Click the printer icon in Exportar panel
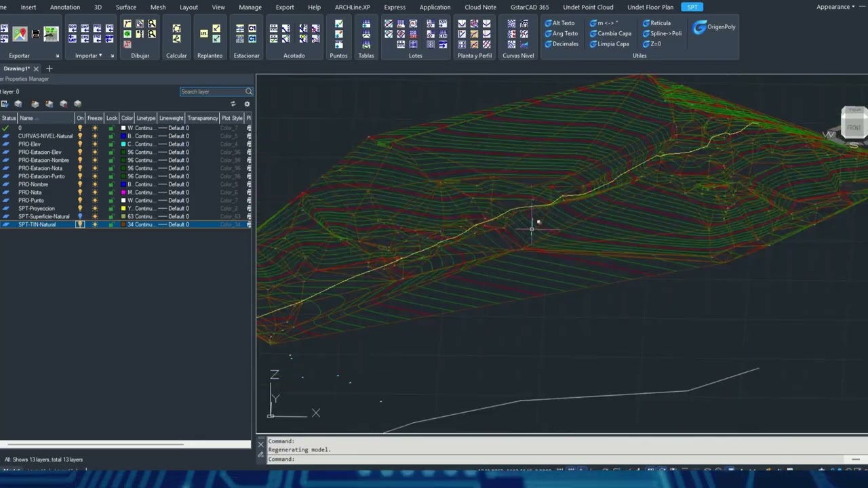This screenshot has width=868, height=488. [36, 34]
